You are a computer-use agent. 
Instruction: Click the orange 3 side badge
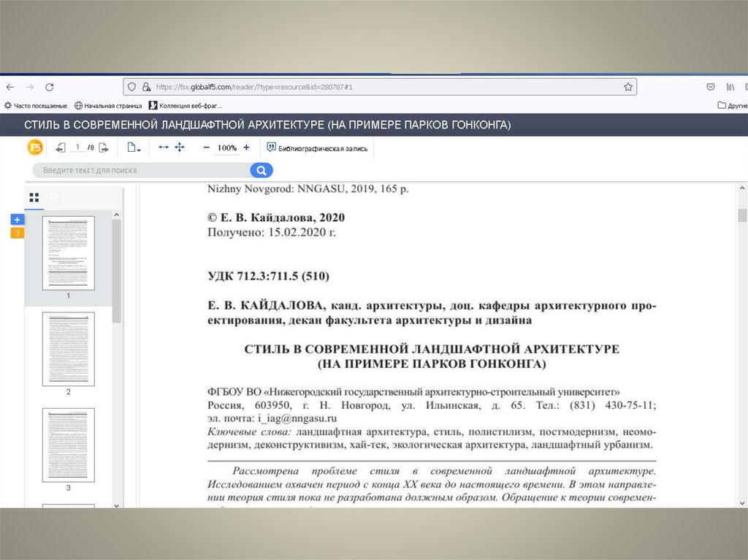click(18, 233)
